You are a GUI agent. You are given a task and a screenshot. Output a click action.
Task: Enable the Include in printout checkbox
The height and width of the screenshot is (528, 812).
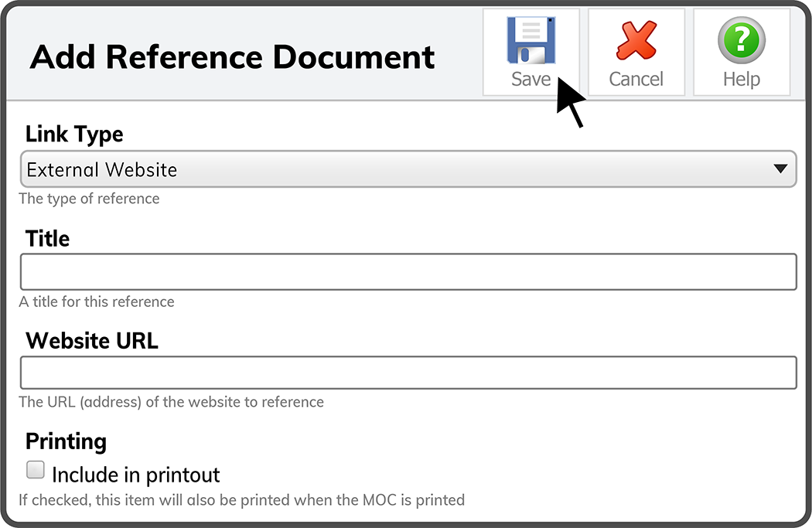(x=36, y=469)
